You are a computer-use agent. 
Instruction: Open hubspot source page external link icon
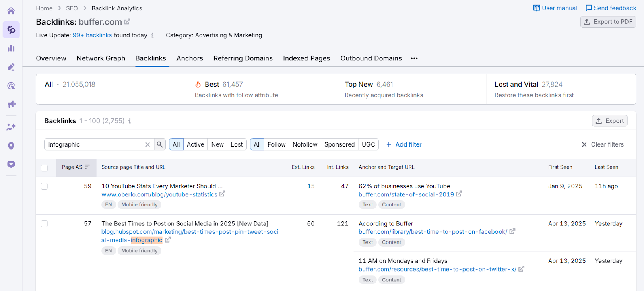tap(168, 240)
